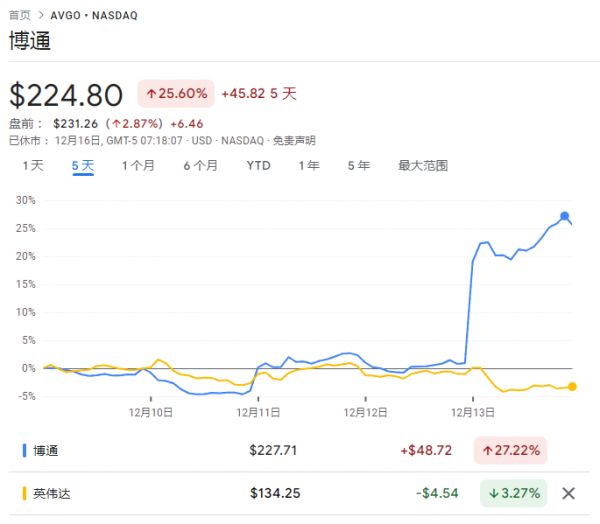The image size is (600, 524).
Task: Click the 英伟达 comparison row name
Action: pyautogui.click(x=52, y=493)
